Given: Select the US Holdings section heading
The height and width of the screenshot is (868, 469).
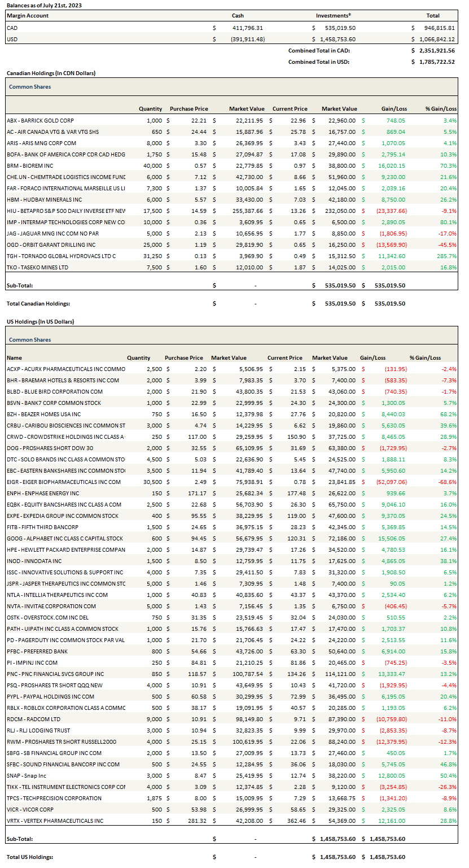Looking at the screenshot, I should 40,321.
